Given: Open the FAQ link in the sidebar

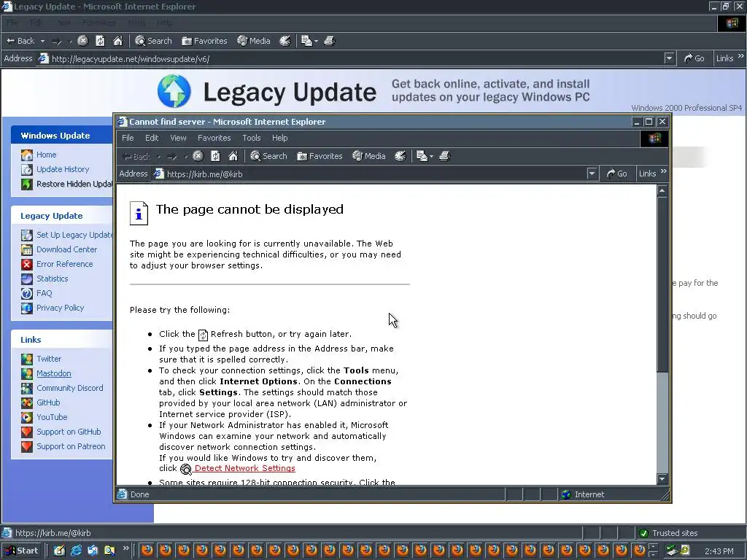Looking at the screenshot, I should coord(44,293).
